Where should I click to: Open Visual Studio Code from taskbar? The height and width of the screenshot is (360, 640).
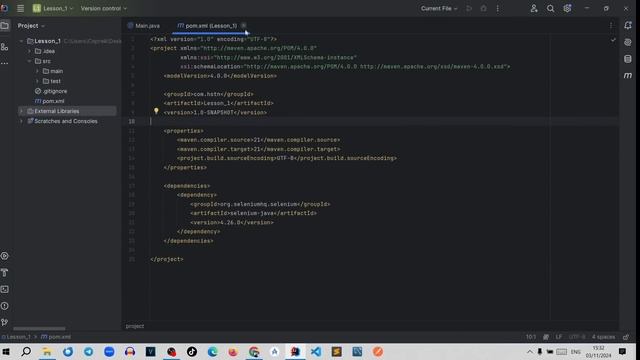pos(316,351)
